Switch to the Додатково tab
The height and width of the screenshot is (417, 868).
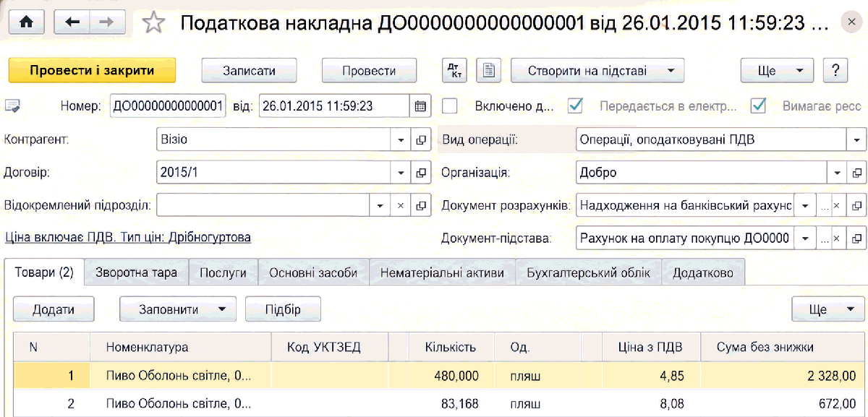(703, 273)
